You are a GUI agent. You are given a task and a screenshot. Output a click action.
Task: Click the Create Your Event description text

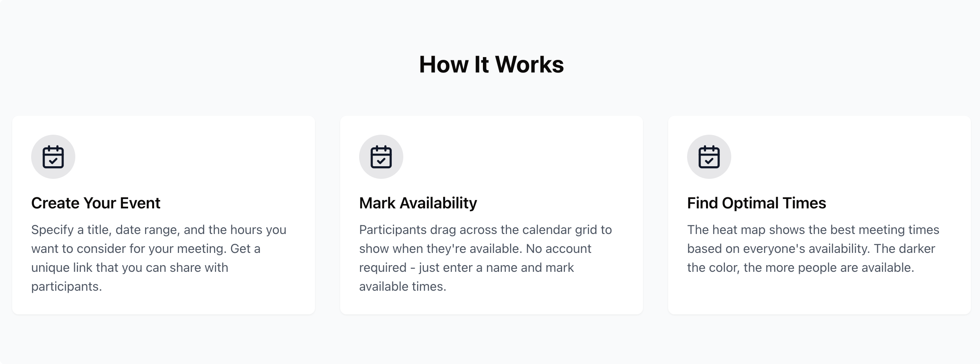tap(159, 258)
